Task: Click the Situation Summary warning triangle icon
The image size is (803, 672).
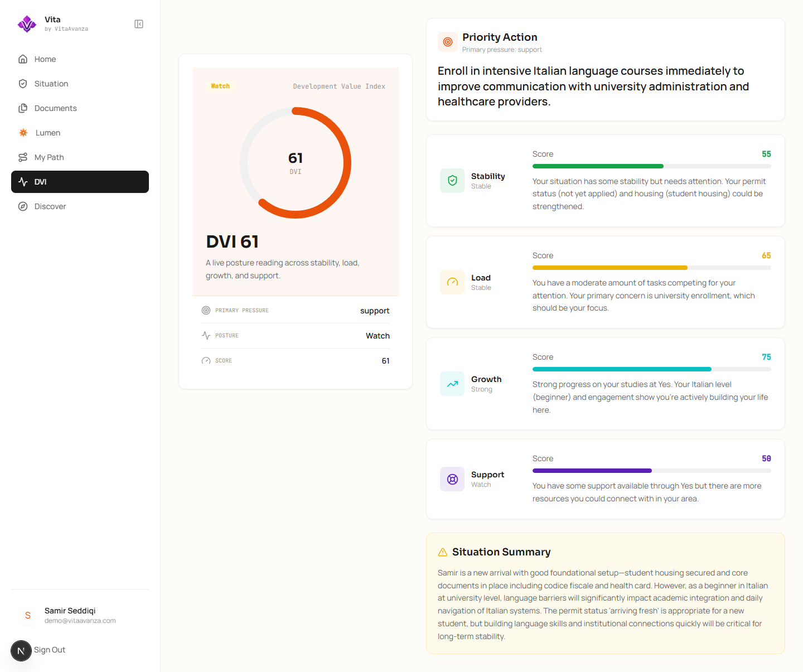Action: click(x=443, y=552)
